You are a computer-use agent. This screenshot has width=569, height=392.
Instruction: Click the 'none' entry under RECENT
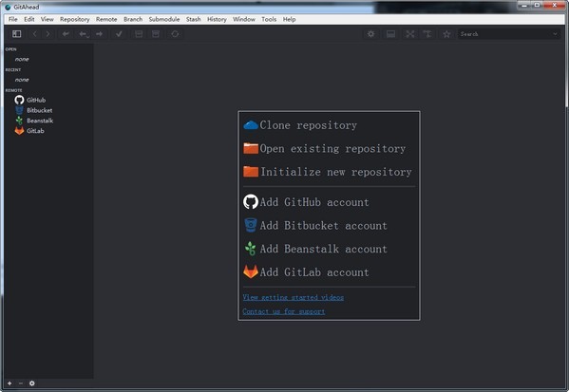pos(22,80)
